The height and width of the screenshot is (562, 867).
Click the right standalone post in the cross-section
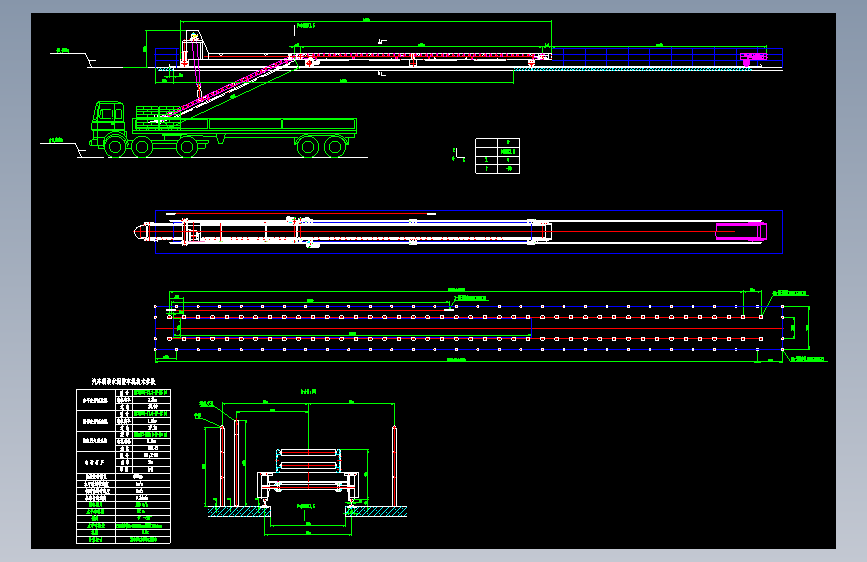click(x=394, y=466)
